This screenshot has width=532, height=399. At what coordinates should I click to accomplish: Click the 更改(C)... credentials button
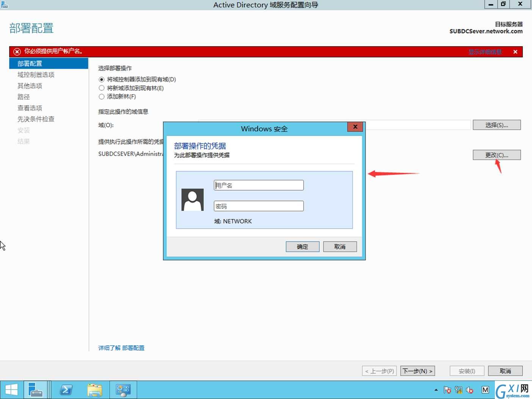click(x=497, y=155)
